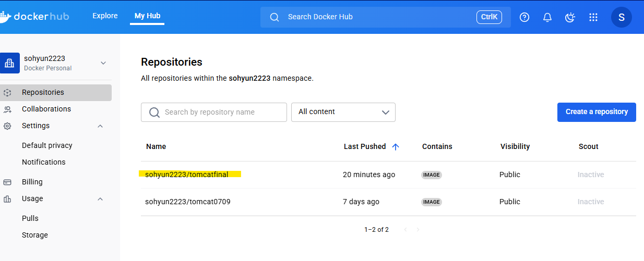Go to next page arrow
Screen dimensions: 644x261
418,229
